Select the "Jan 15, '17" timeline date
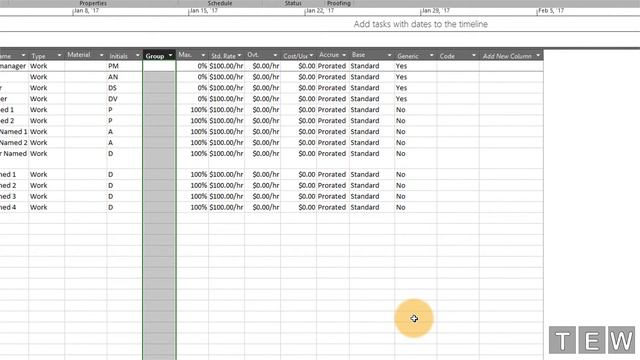640x360 pixels. click(x=204, y=11)
